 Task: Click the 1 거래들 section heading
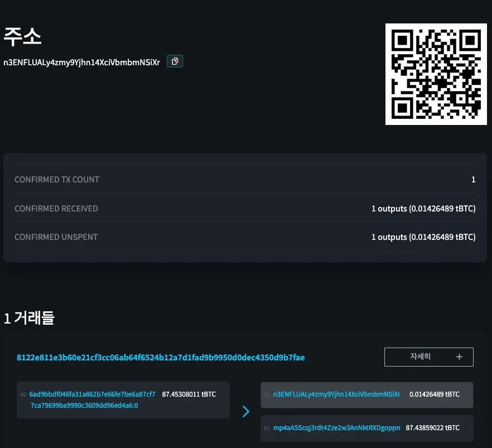[29, 318]
